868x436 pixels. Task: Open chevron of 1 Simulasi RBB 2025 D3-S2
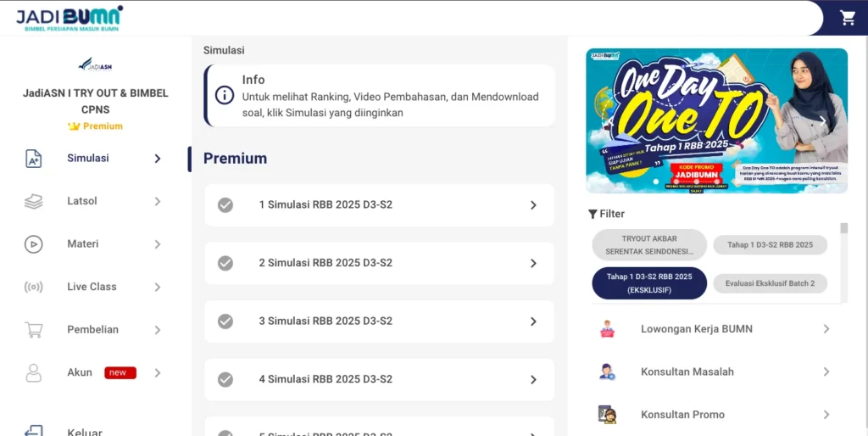point(534,205)
